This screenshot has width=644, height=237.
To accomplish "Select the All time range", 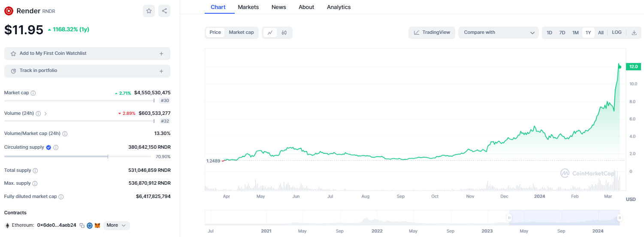I will (x=601, y=33).
